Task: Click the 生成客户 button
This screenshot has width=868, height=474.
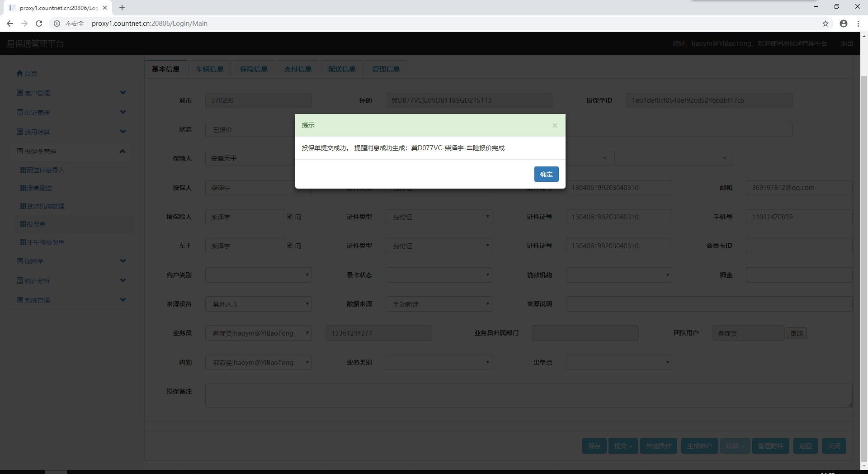Action: pos(699,446)
